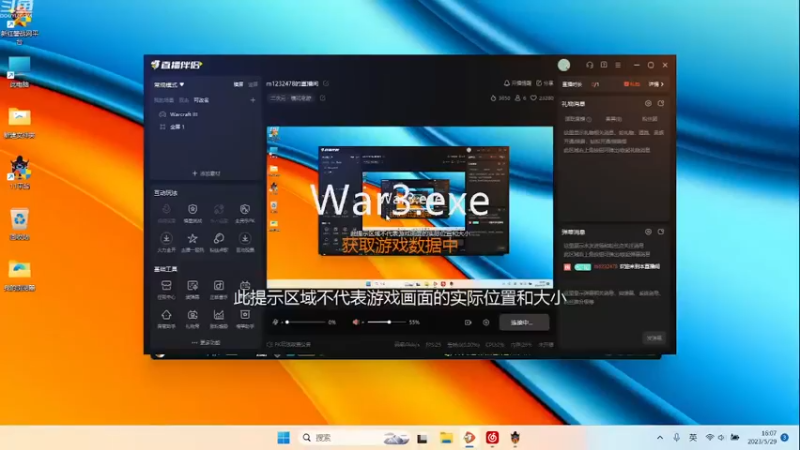
Task: Pop out the 礼物消息 panel
Action: (661, 104)
